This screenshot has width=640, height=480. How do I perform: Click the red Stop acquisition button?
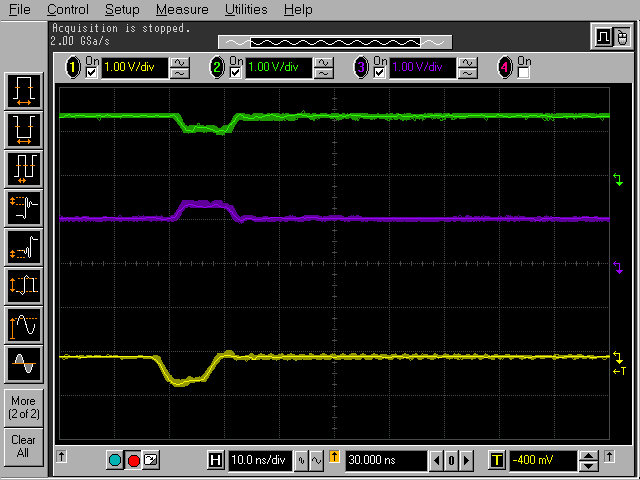point(133,460)
